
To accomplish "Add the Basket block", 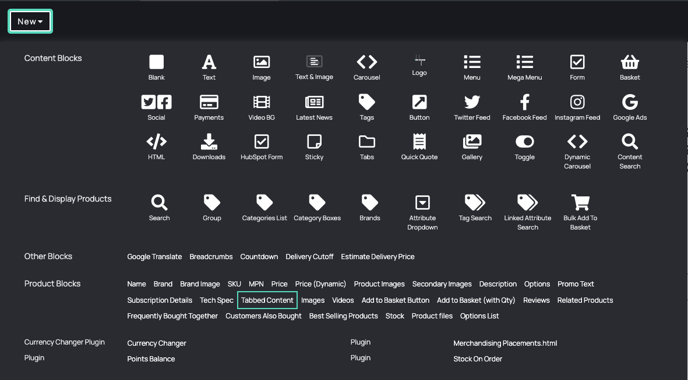I will click(630, 67).
